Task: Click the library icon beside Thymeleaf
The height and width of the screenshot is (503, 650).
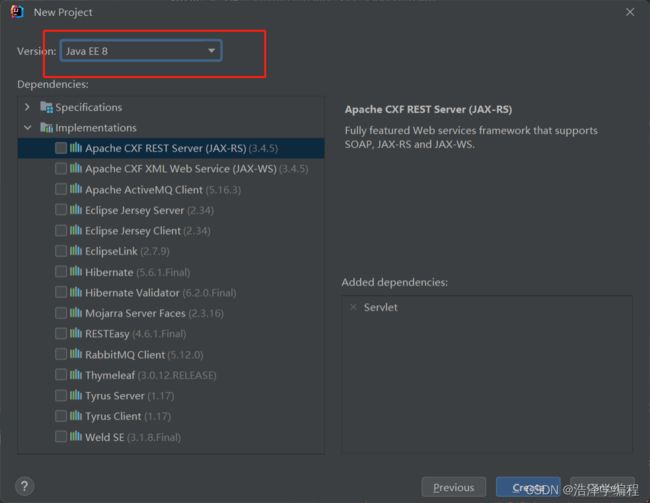Action: pyautogui.click(x=76, y=374)
